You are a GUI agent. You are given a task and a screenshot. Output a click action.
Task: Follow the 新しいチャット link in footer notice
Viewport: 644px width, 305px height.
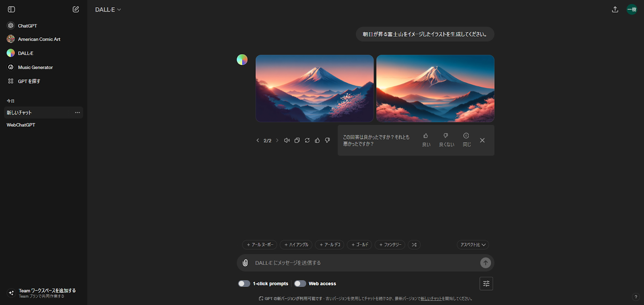coord(431,299)
